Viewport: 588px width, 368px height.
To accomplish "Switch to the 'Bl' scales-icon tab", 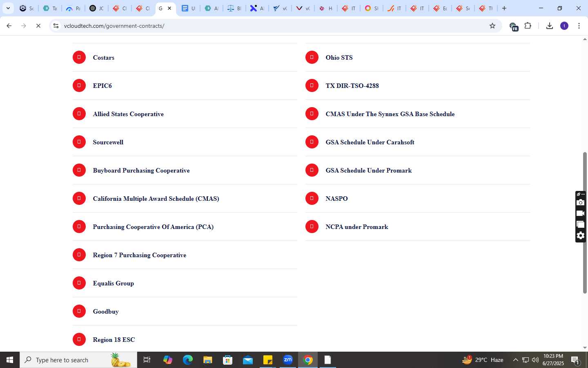I will tap(234, 8).
